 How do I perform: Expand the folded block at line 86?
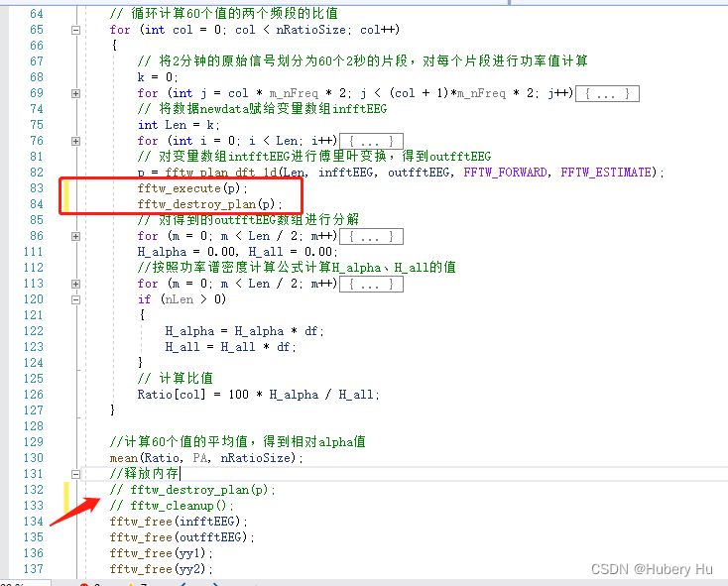(75, 236)
